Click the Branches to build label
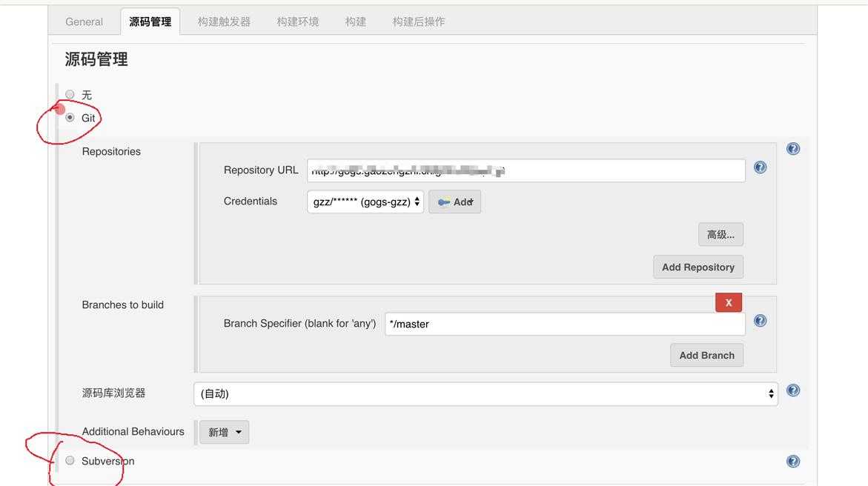Screen dimensions: 868x486 pyautogui.click(x=123, y=305)
